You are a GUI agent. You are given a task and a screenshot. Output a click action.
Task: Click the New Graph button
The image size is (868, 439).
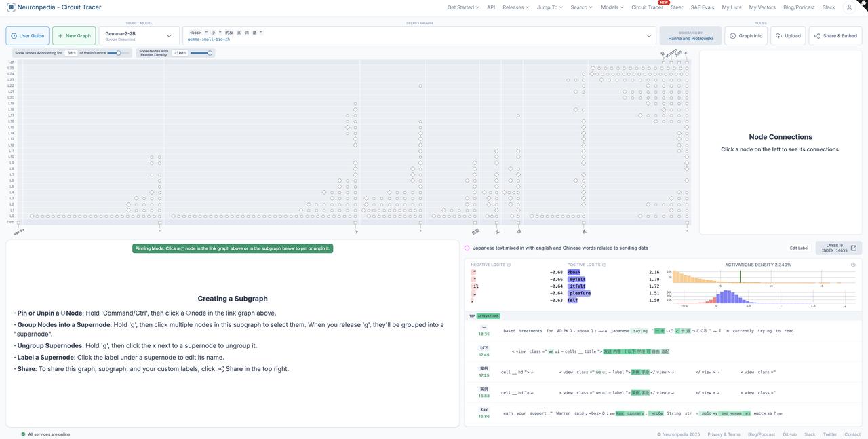click(74, 36)
